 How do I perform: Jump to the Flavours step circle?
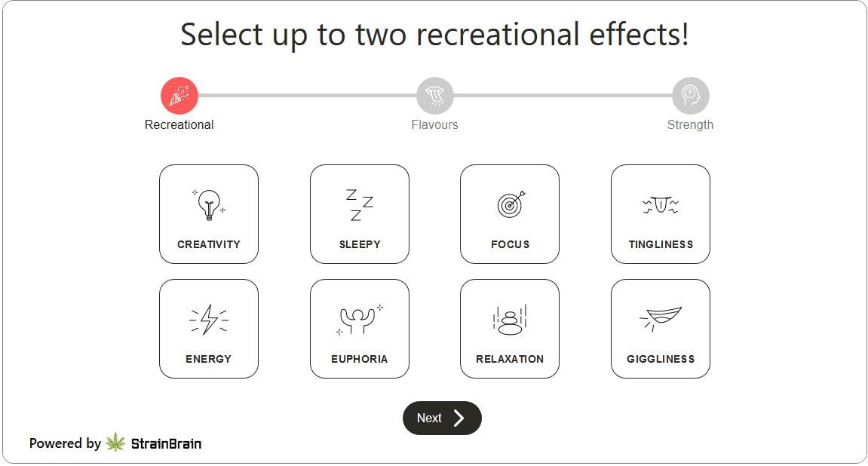point(435,96)
